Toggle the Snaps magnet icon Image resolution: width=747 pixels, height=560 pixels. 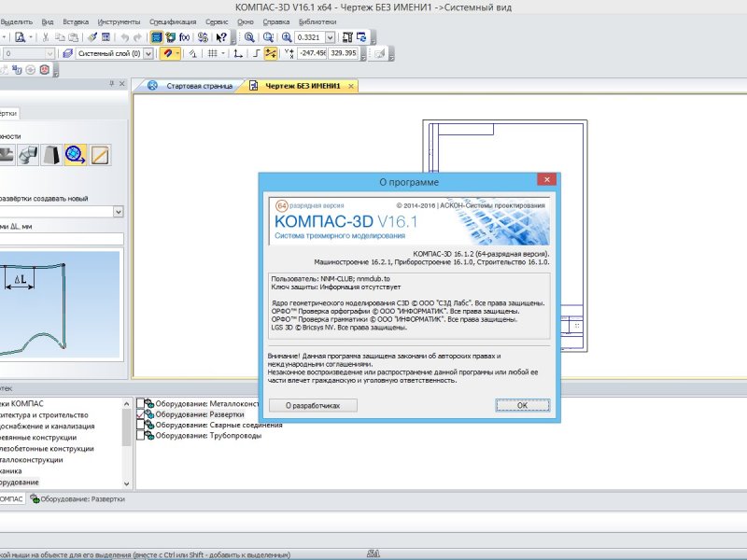pos(167,53)
